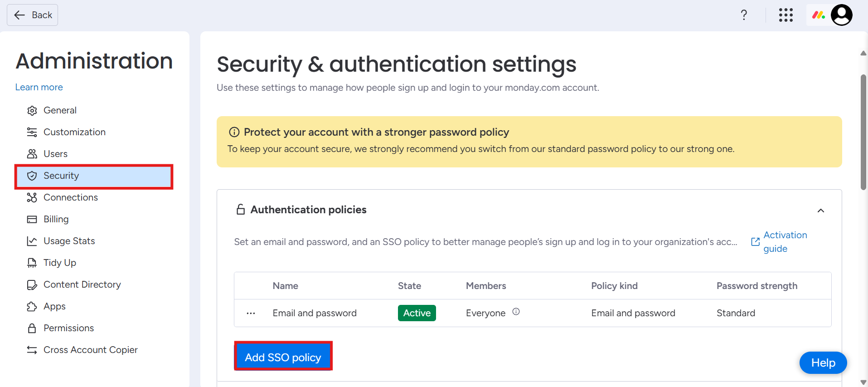868x387 pixels.
Task: Open the Learn more link
Action: point(39,87)
